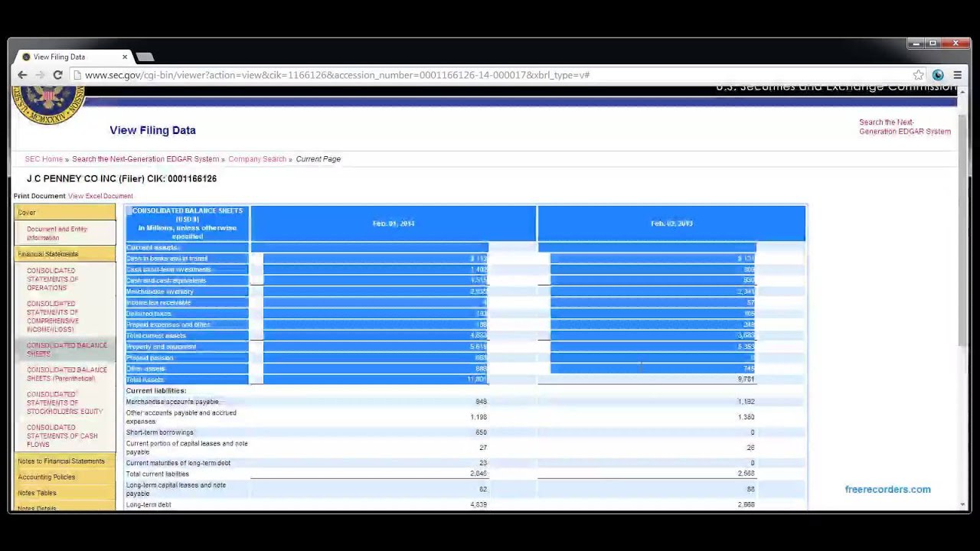Open Company Search breadcrumb link
Screen dimensions: 980x551
pos(257,159)
